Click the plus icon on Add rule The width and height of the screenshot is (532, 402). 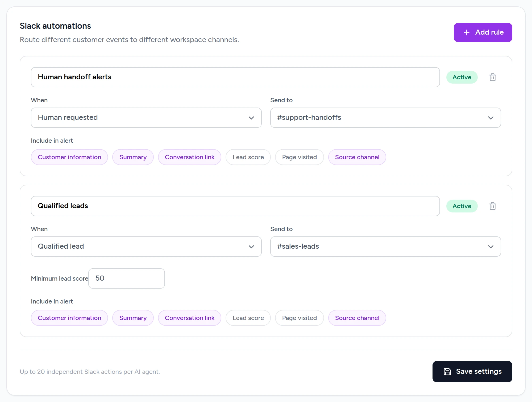[x=466, y=32]
